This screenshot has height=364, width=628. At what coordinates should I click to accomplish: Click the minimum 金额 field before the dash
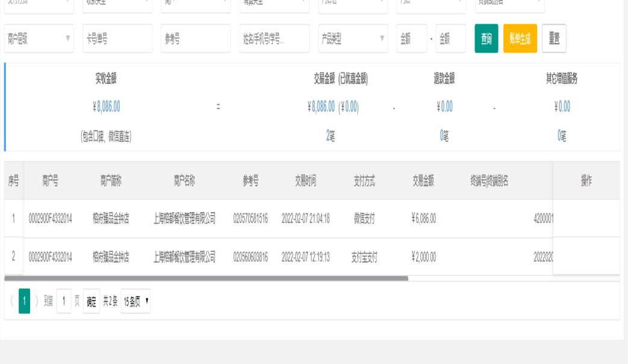(411, 39)
